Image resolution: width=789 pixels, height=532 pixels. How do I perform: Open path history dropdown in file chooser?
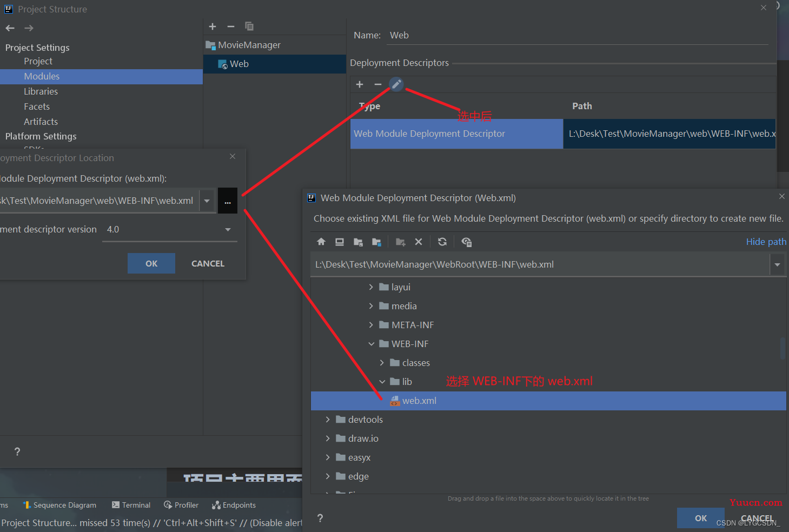[777, 265]
